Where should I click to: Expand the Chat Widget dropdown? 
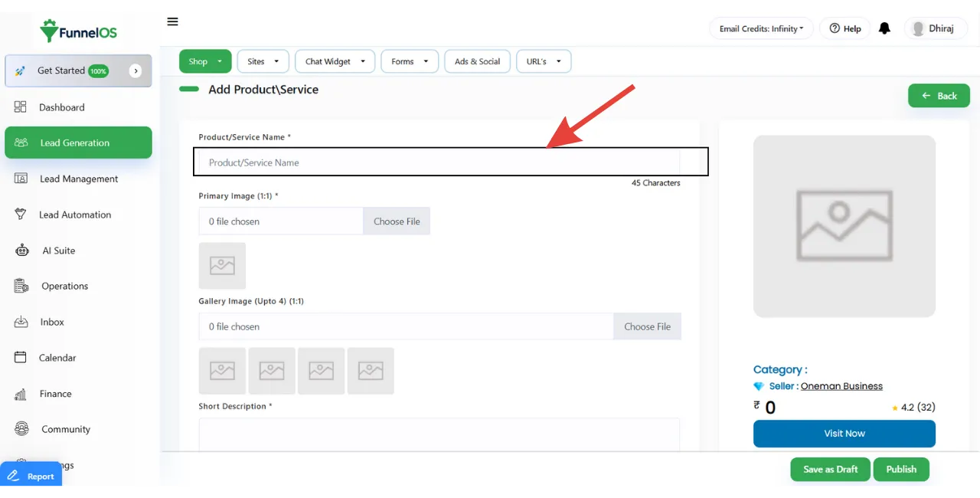tap(335, 61)
